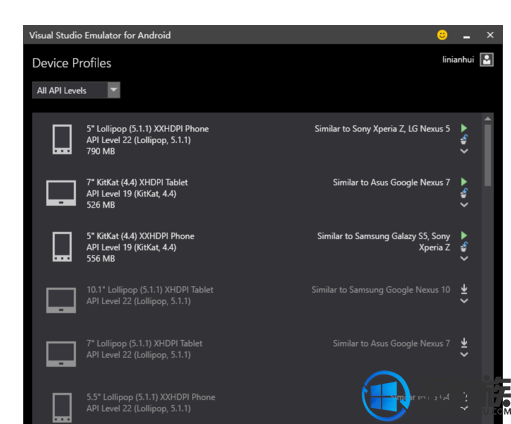
Task: Minimize the Visual Studio Emulator window
Action: (467, 36)
